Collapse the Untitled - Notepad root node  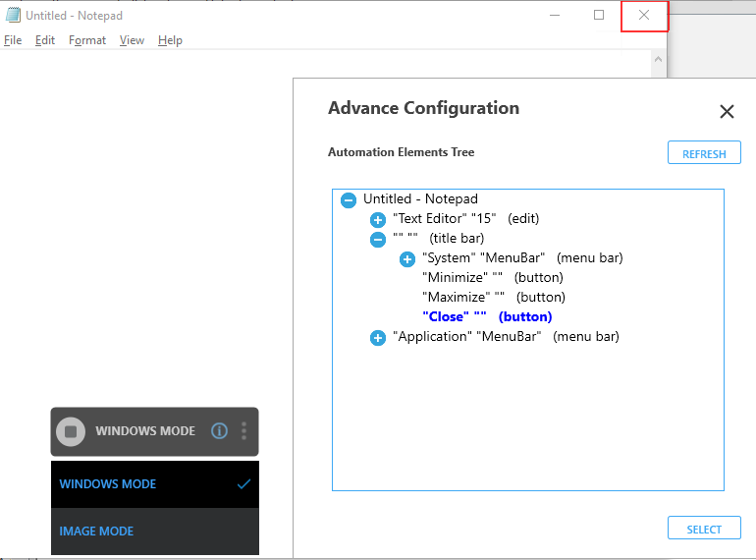[348, 200]
